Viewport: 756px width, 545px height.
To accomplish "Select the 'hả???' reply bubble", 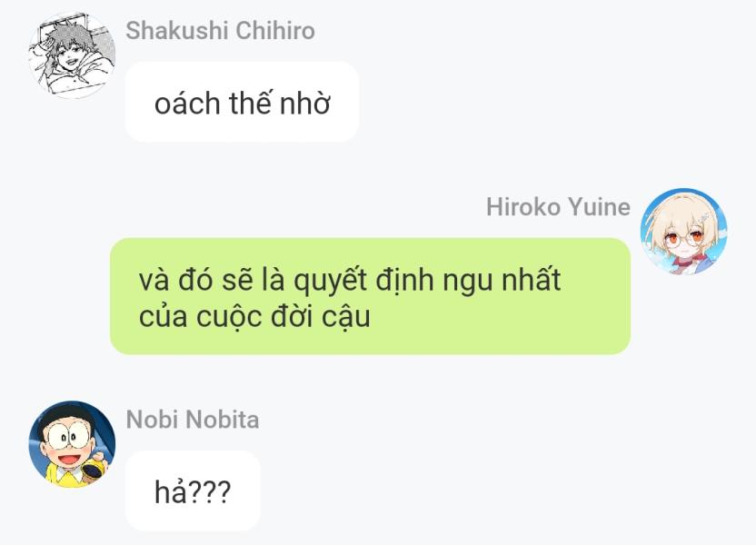I will [193, 491].
